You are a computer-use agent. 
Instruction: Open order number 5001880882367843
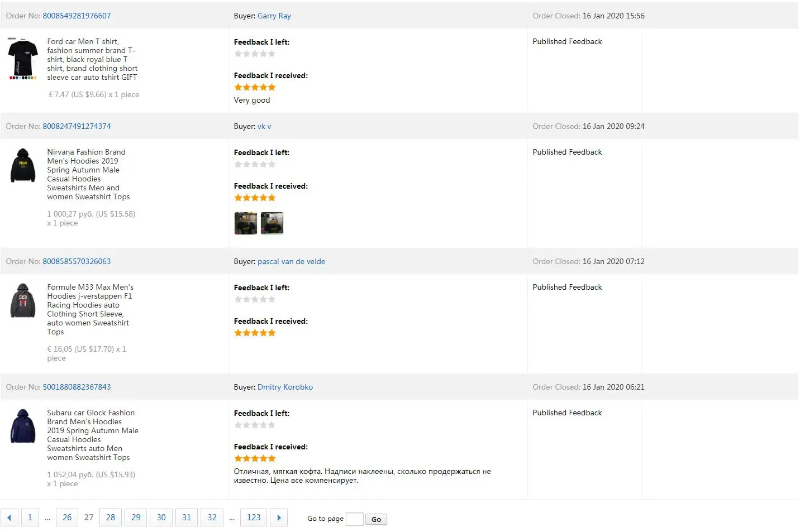77,387
